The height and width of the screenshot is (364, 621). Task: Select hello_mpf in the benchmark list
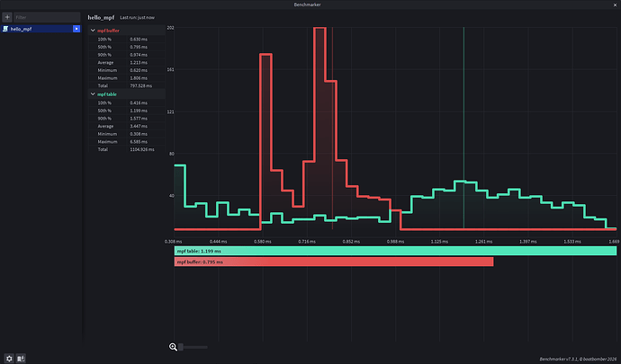coord(41,29)
